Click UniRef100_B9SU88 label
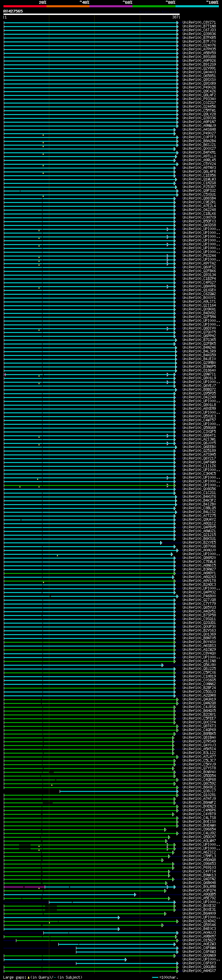The height and width of the screenshot is (980, 222). click(x=199, y=57)
